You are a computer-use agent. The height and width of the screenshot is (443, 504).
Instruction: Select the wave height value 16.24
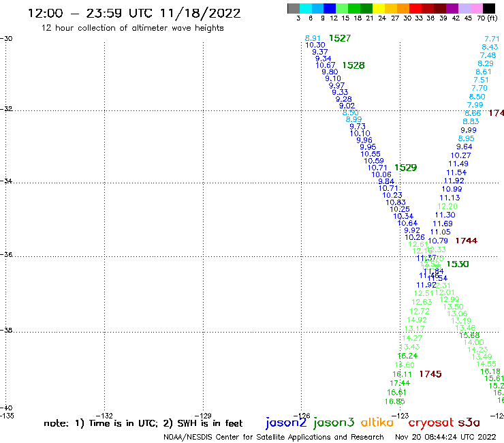point(407,356)
